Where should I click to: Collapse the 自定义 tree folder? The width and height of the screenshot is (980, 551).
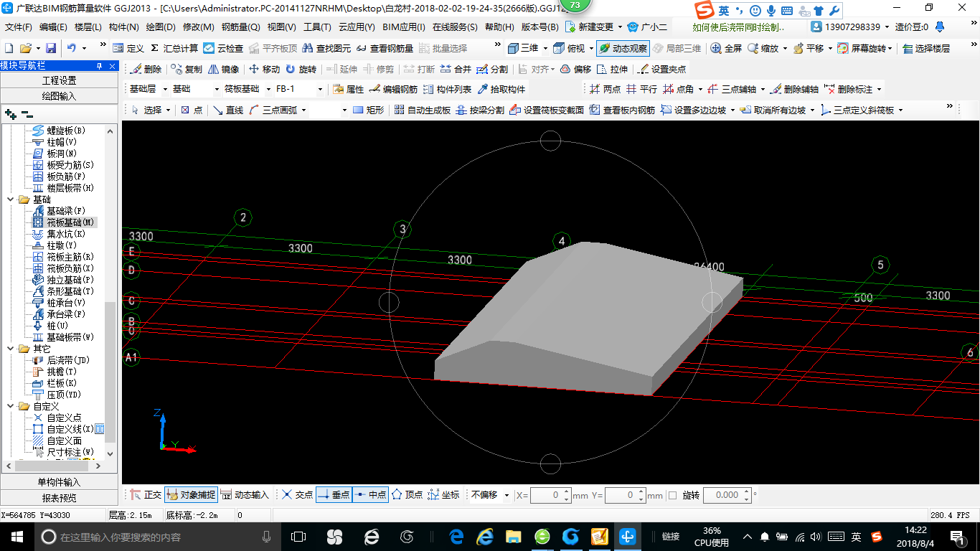[11, 406]
